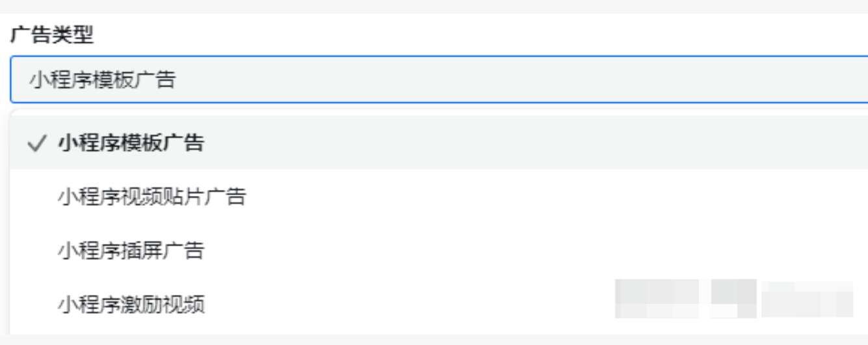Keep the template ad option selected
The width and height of the screenshot is (868, 345).
[131, 143]
